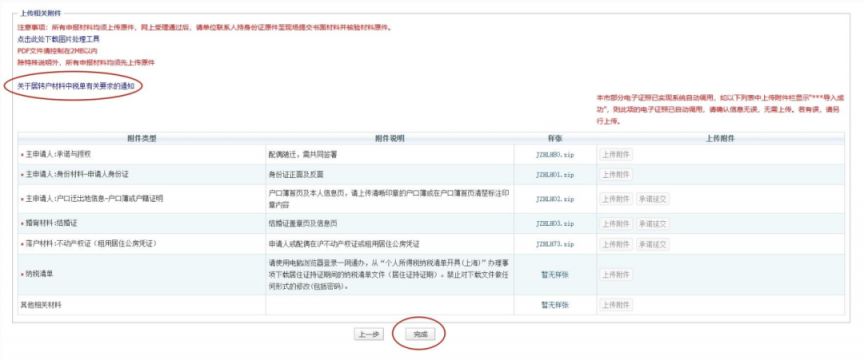Go back with the 上一步 button
864x360 pixels.
tap(369, 334)
